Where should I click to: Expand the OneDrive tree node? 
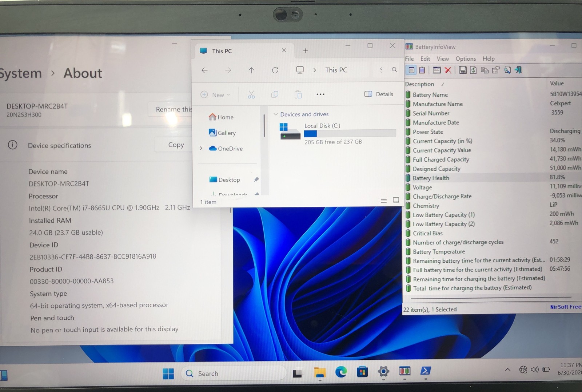201,149
